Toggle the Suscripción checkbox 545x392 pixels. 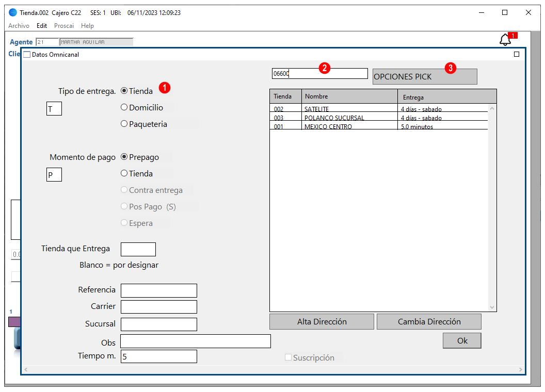(x=288, y=357)
